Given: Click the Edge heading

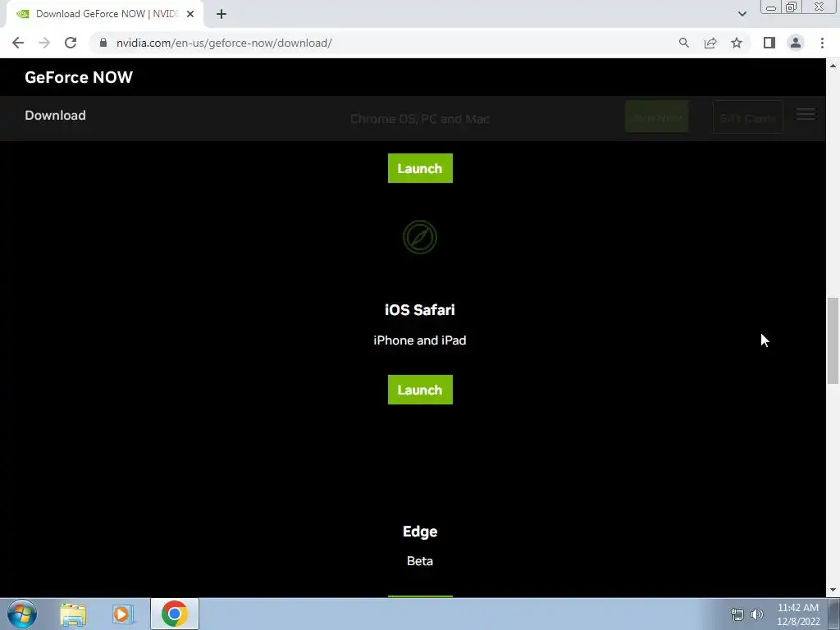Looking at the screenshot, I should point(420,532).
